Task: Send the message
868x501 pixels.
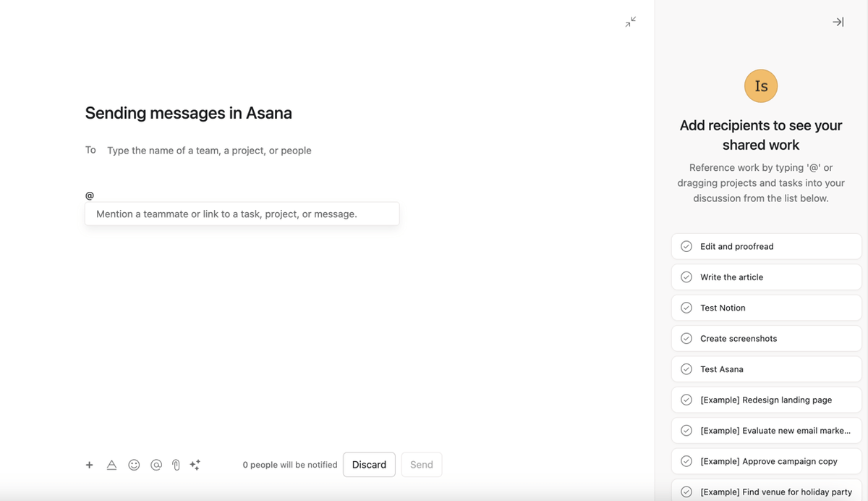Action: click(x=422, y=464)
